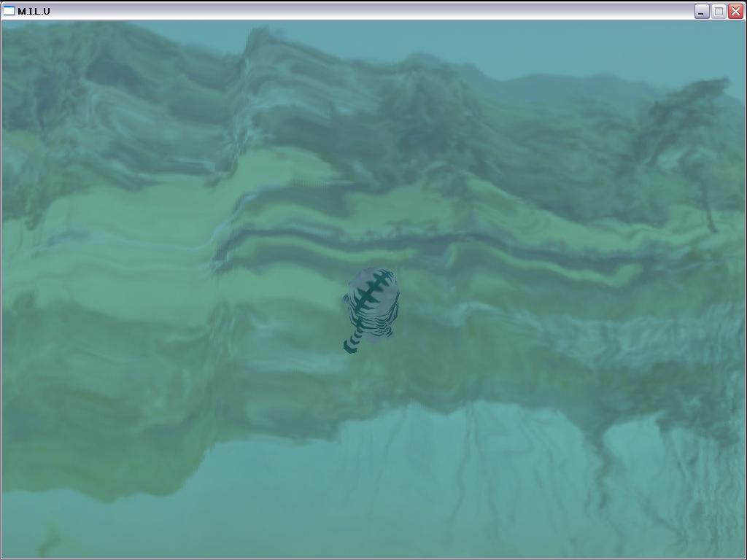Image resolution: width=747 pixels, height=560 pixels.
Task: Select the striped tiger character
Action: (372, 306)
